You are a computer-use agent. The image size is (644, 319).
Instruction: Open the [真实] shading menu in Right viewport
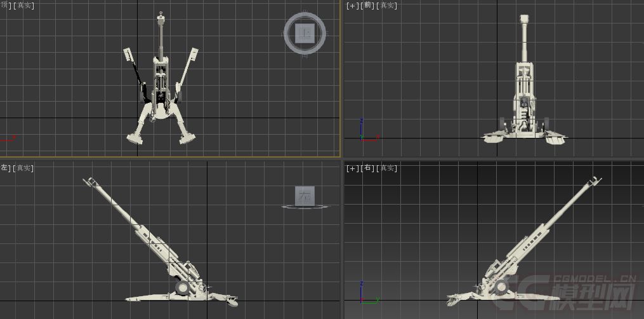pos(387,168)
